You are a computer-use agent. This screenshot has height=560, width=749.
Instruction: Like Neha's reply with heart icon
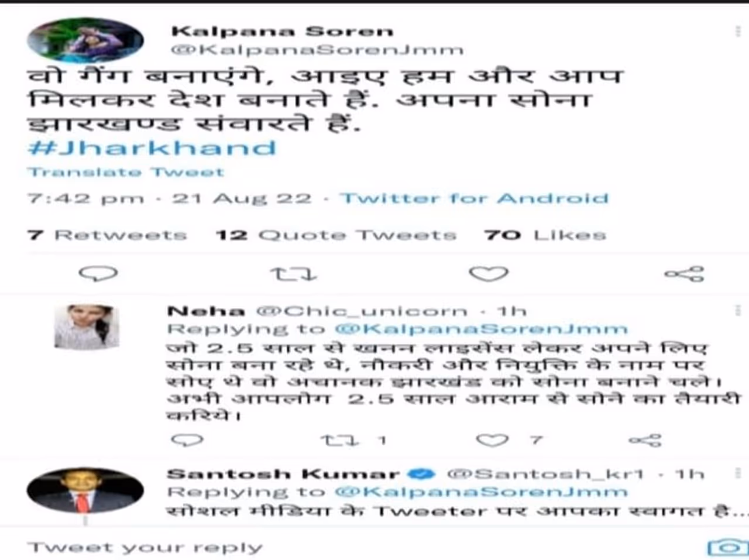[x=492, y=439]
